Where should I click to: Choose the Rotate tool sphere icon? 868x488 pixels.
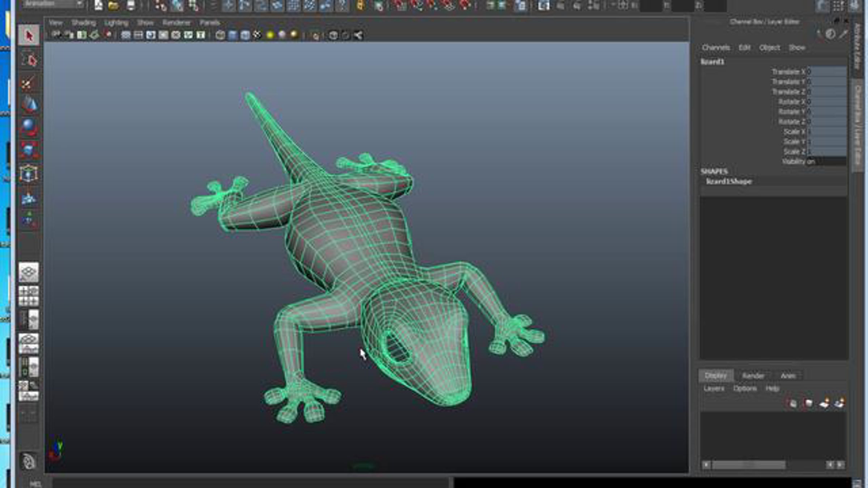pyautogui.click(x=29, y=127)
